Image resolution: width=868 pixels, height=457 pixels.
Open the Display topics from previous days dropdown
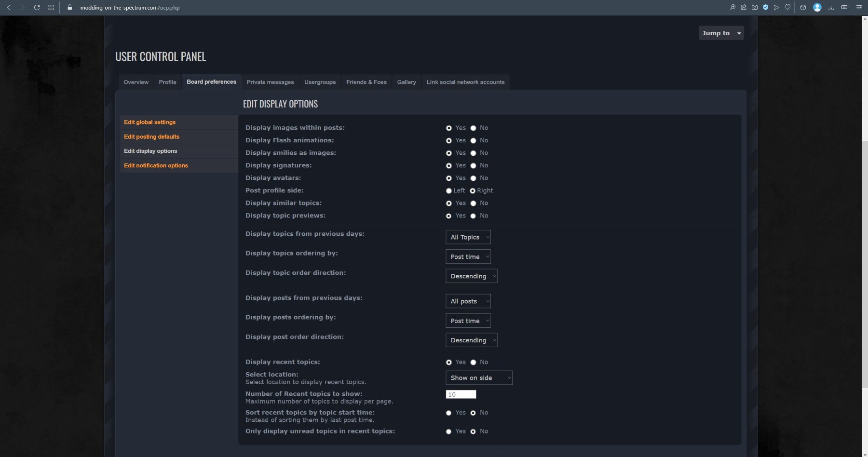tap(468, 237)
